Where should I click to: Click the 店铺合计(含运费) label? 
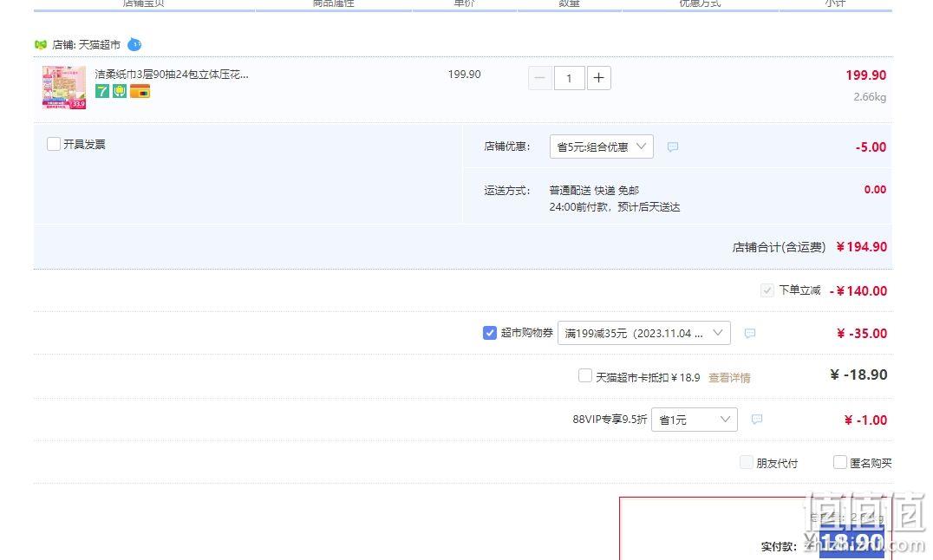tap(779, 247)
